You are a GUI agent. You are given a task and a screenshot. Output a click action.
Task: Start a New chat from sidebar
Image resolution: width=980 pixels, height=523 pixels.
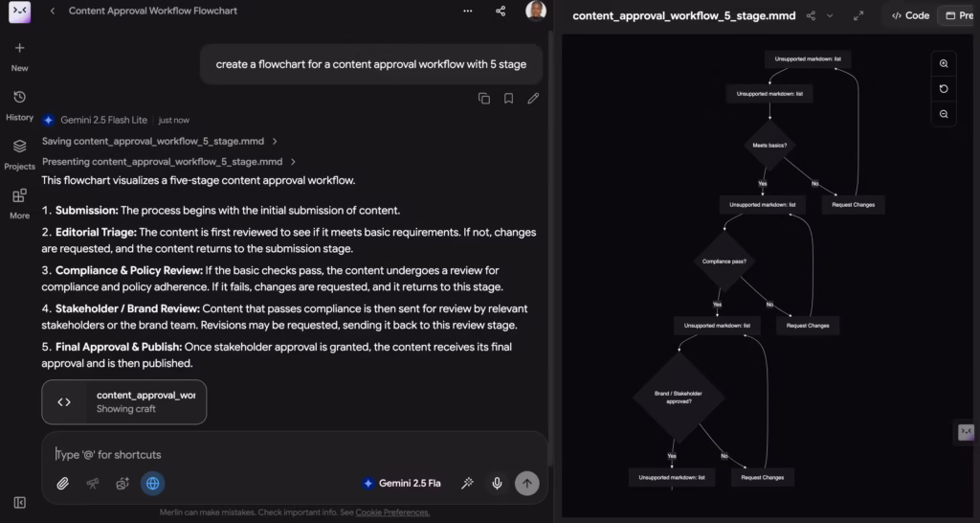coord(19,55)
